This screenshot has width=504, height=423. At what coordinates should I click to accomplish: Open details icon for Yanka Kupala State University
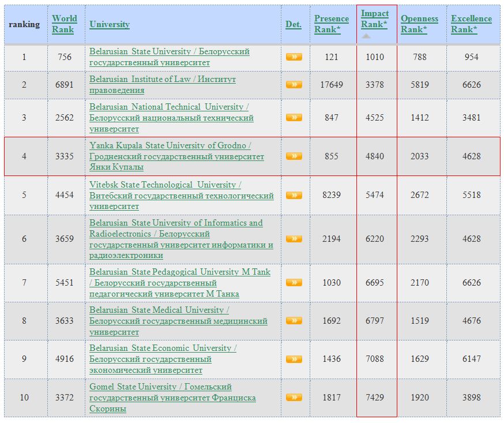coord(294,156)
